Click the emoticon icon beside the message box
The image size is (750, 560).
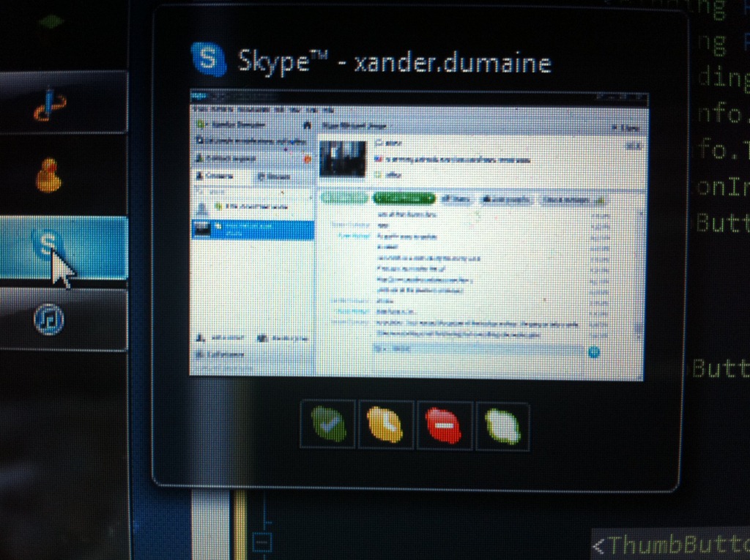click(x=595, y=352)
